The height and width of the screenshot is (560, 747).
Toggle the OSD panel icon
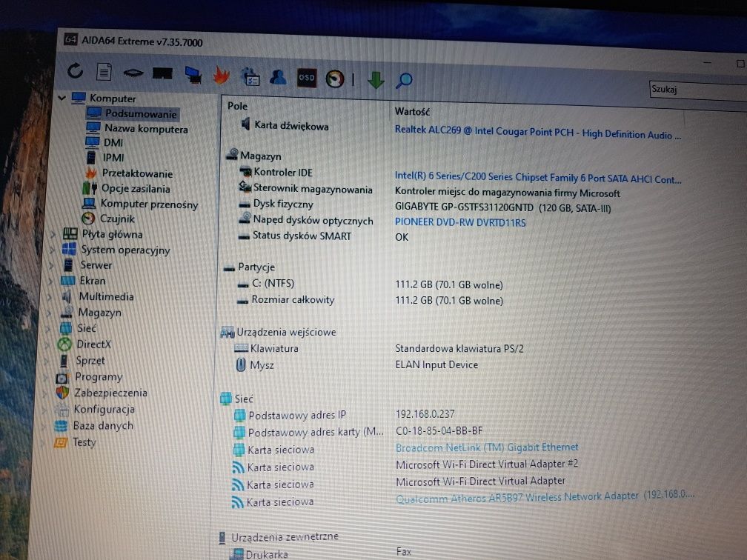point(306,78)
